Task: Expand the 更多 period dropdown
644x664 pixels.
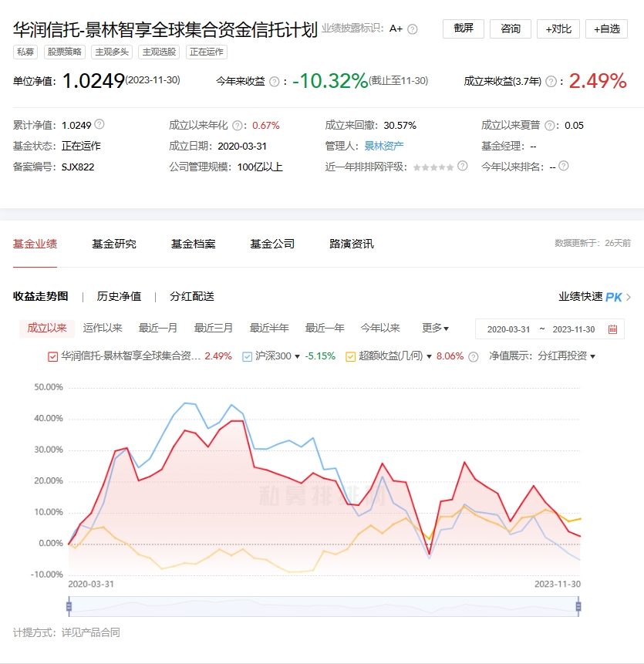Action: (x=435, y=329)
